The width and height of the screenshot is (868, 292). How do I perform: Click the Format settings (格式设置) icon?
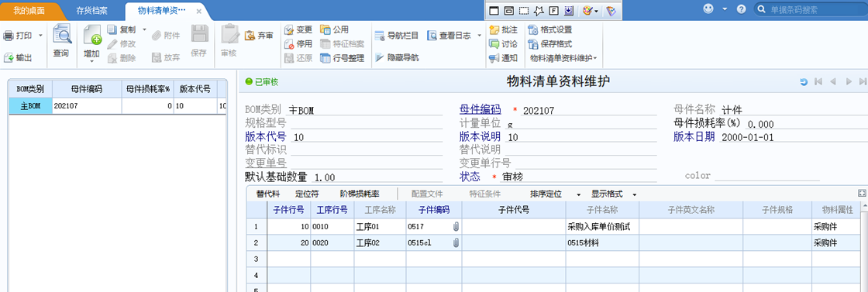[x=533, y=30]
